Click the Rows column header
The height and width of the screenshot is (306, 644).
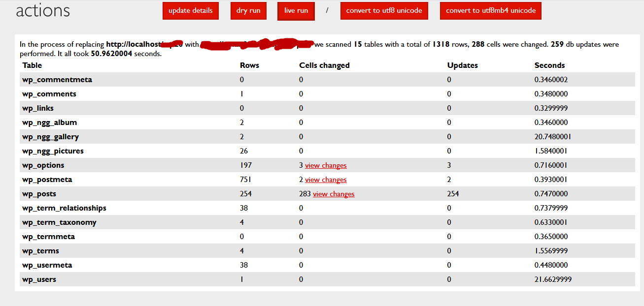click(249, 65)
